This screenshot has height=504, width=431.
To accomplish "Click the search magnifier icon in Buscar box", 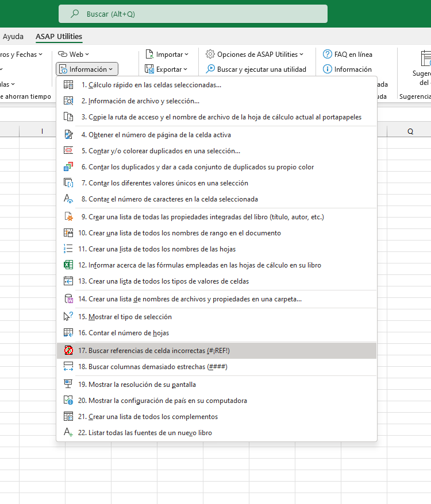I will (x=75, y=14).
